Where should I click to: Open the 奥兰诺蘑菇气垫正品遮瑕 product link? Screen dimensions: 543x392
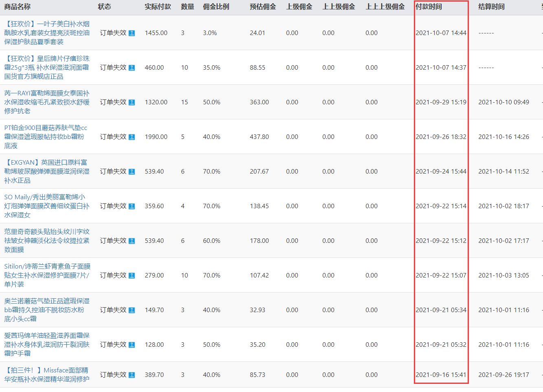point(47,310)
